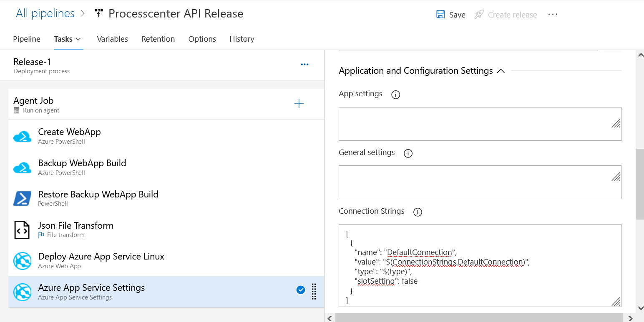Click the server icon next to Run on agent
The image size is (644, 322).
pos(16,110)
